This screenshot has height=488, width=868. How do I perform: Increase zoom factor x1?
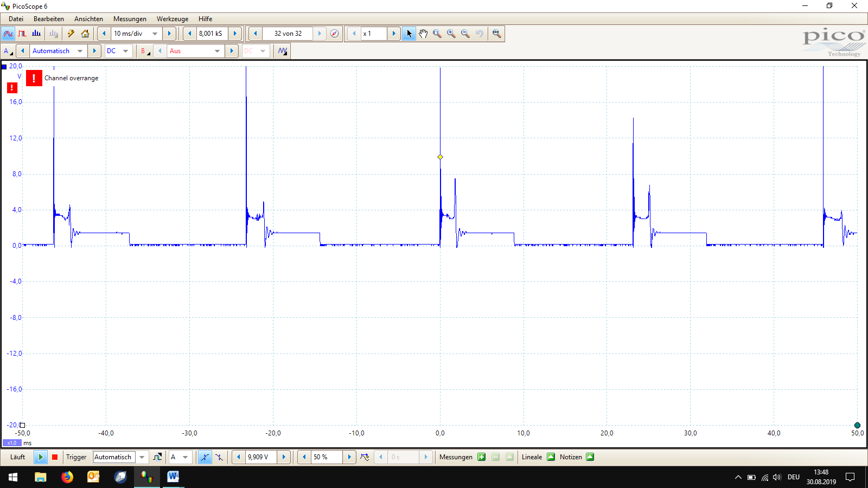(394, 34)
